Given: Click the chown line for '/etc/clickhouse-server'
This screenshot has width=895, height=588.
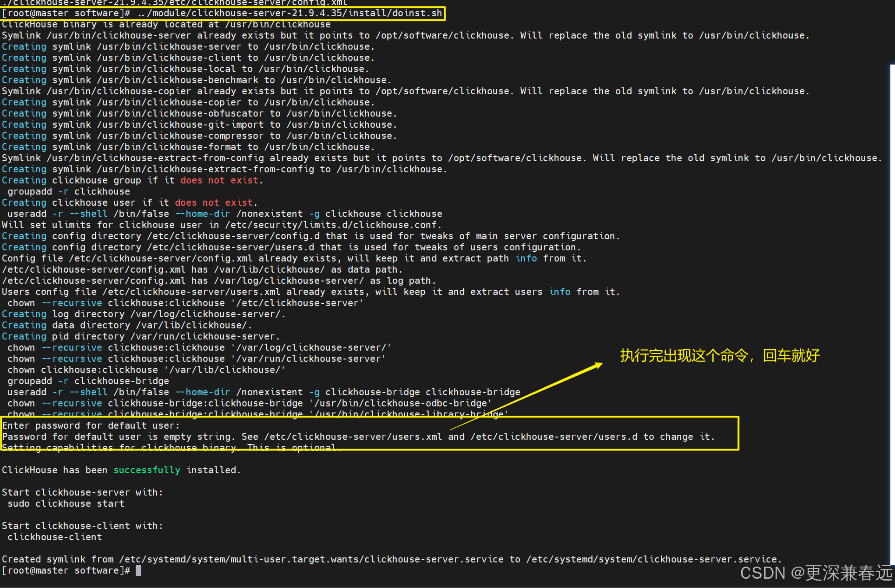Looking at the screenshot, I should [185, 303].
